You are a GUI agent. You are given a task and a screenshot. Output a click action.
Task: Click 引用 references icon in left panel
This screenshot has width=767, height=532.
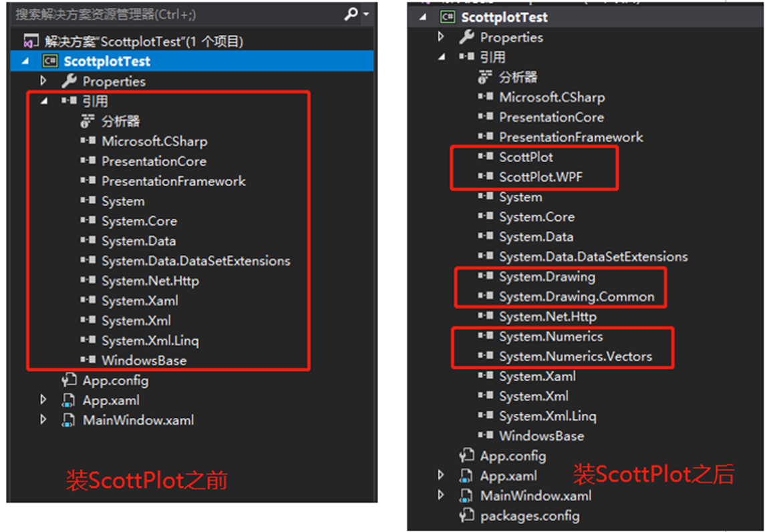[69, 101]
